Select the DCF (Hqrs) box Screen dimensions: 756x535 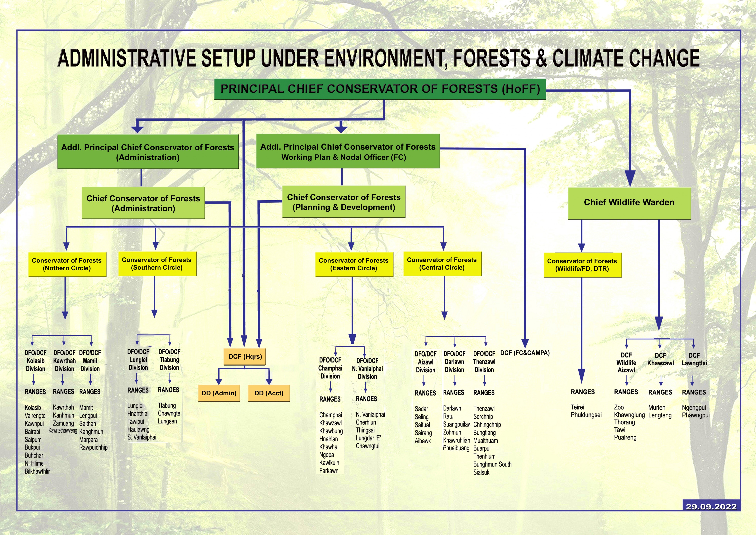click(245, 357)
